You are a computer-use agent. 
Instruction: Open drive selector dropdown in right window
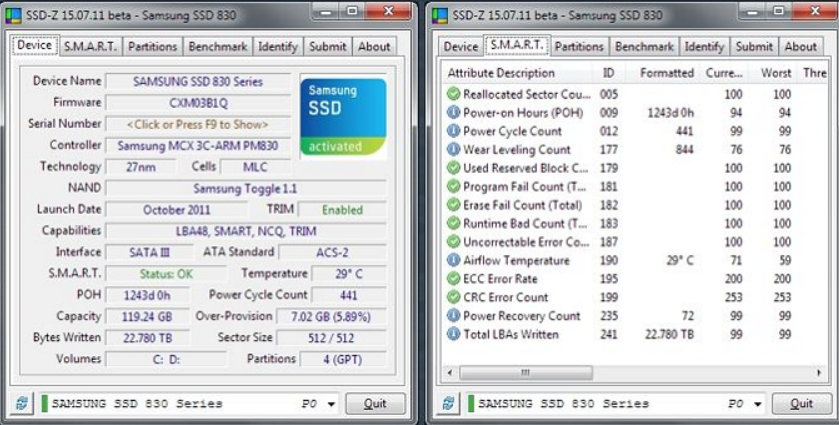(x=758, y=404)
